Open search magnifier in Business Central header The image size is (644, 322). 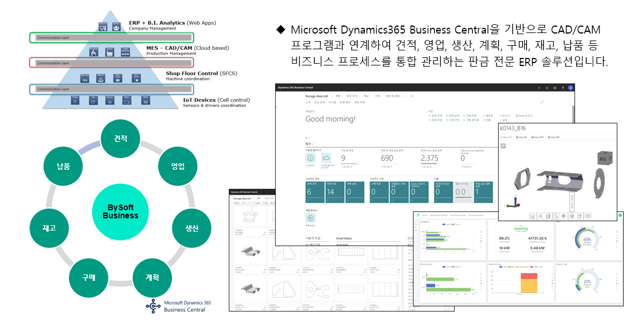pyautogui.click(x=540, y=87)
